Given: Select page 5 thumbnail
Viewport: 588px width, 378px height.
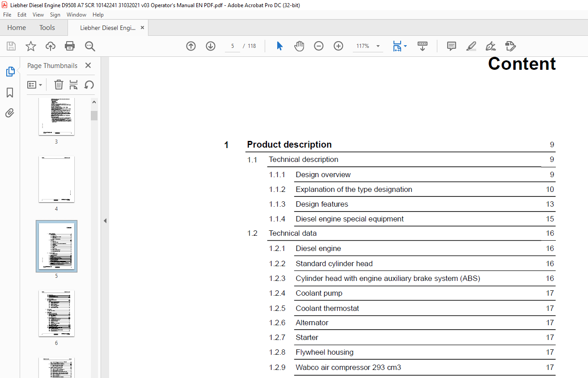Looking at the screenshot, I should point(56,246).
